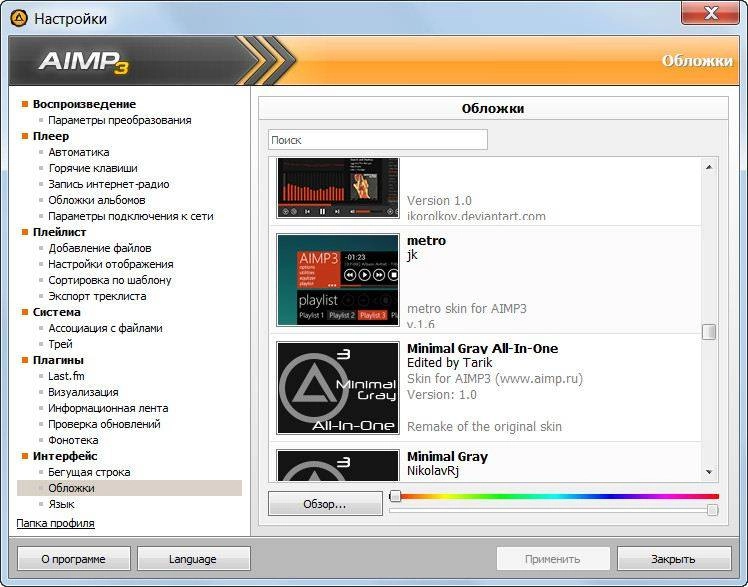Select Обложки in the tree
Viewport: 748px width, 587px height.
[129, 488]
